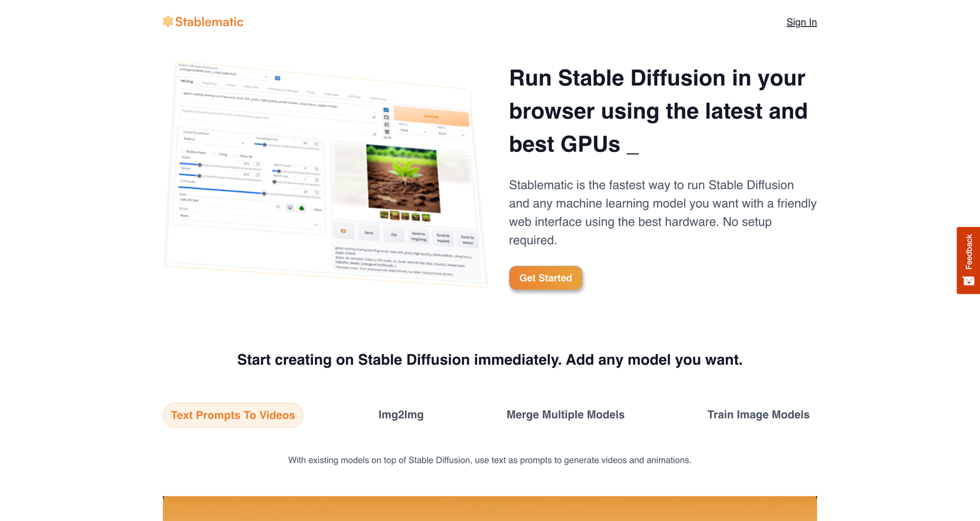Click the dice seed icon in preview

[x=290, y=207]
